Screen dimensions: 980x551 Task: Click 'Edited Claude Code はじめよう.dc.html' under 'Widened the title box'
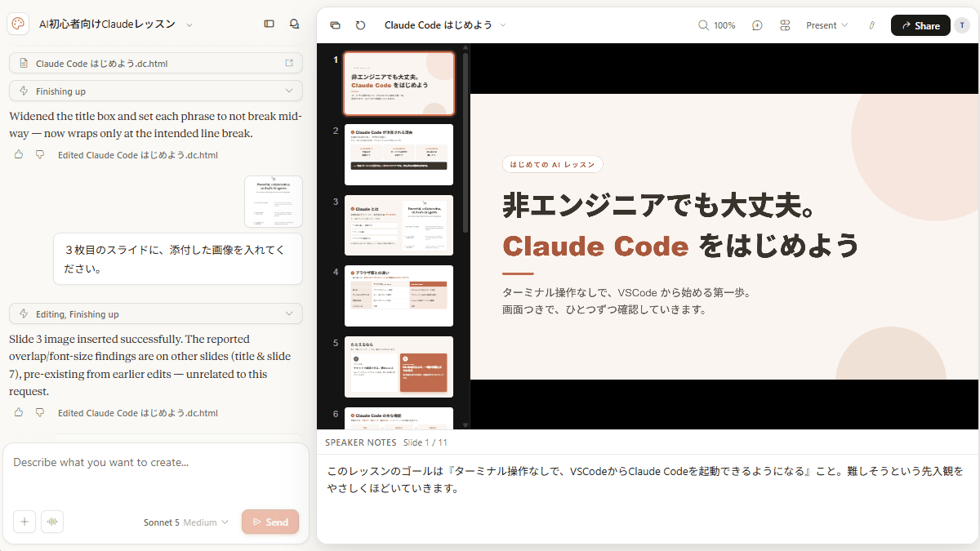click(138, 155)
